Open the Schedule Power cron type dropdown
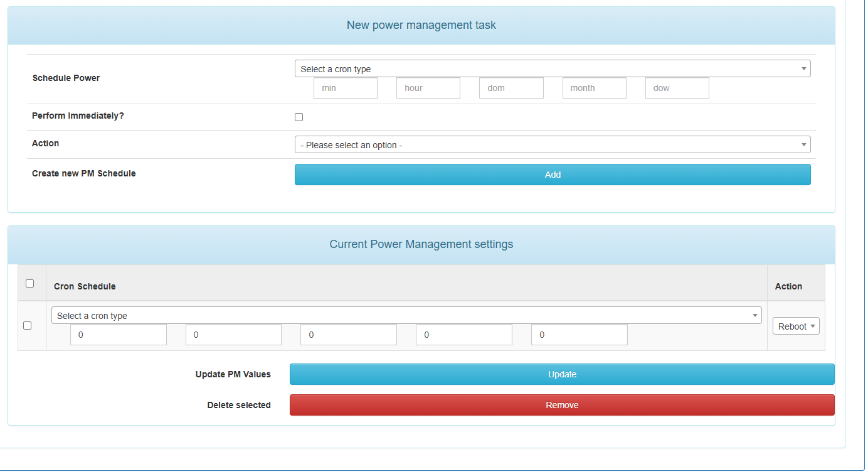Screen dimensions: 868x474 552,68
